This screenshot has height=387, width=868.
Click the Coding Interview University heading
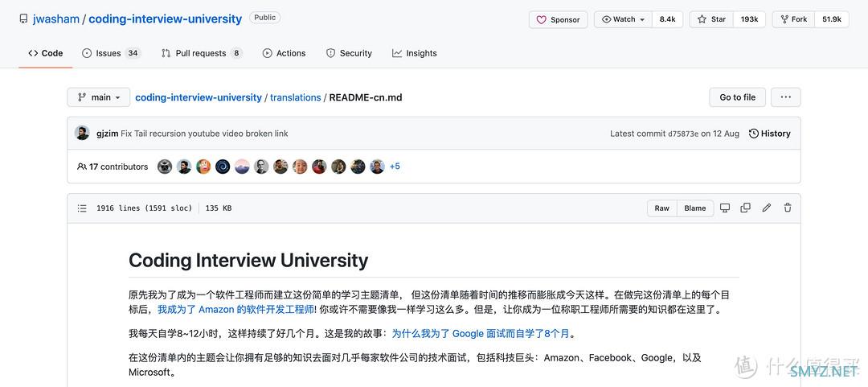coord(248,260)
